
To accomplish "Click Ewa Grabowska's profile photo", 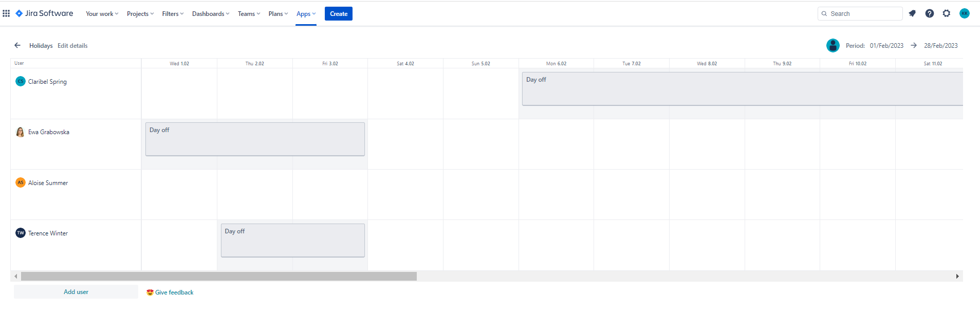I will tap(20, 132).
